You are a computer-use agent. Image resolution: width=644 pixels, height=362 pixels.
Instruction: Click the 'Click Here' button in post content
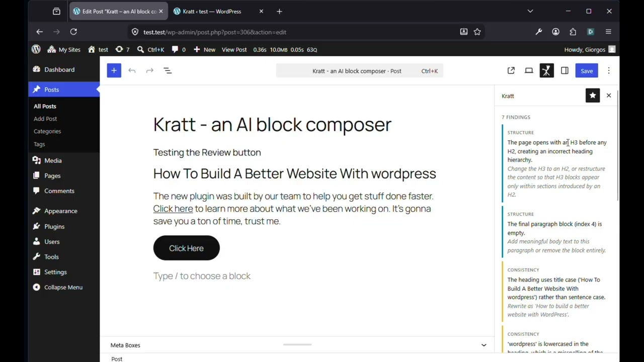186,248
